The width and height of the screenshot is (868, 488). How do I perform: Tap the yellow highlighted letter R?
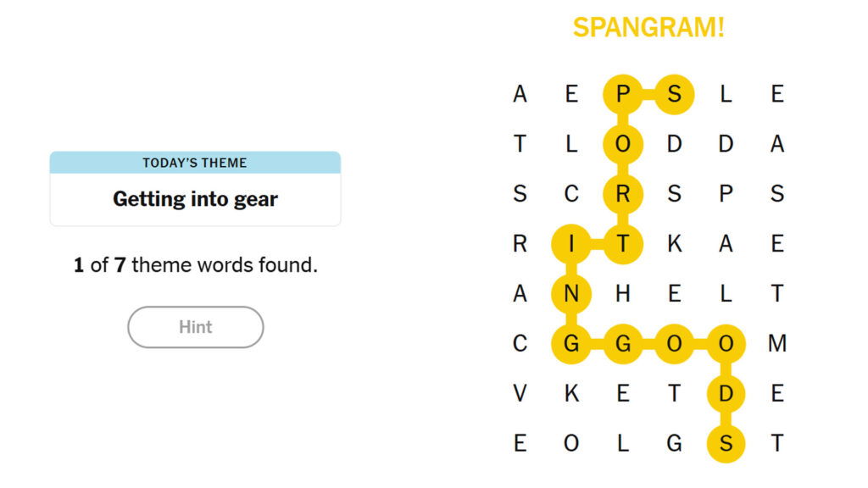click(x=623, y=194)
